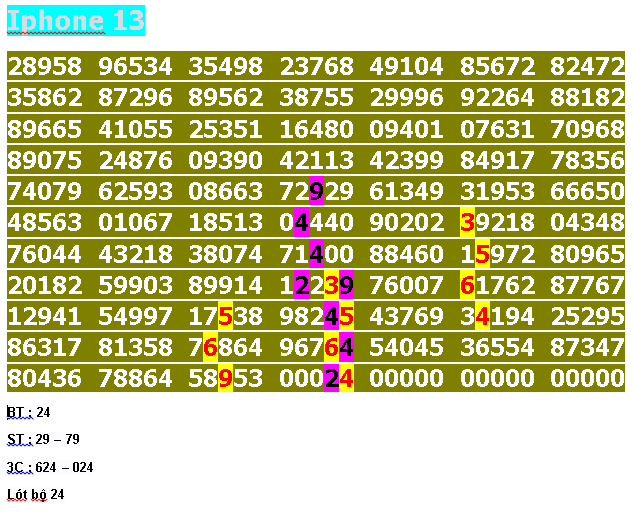Click the 'BT : 24' line
The width and height of the screenshot is (633, 514).
point(29,413)
